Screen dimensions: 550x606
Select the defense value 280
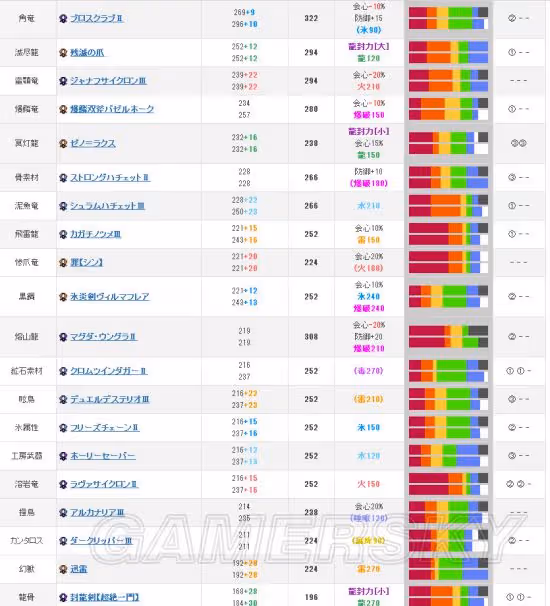pyautogui.click(x=311, y=109)
